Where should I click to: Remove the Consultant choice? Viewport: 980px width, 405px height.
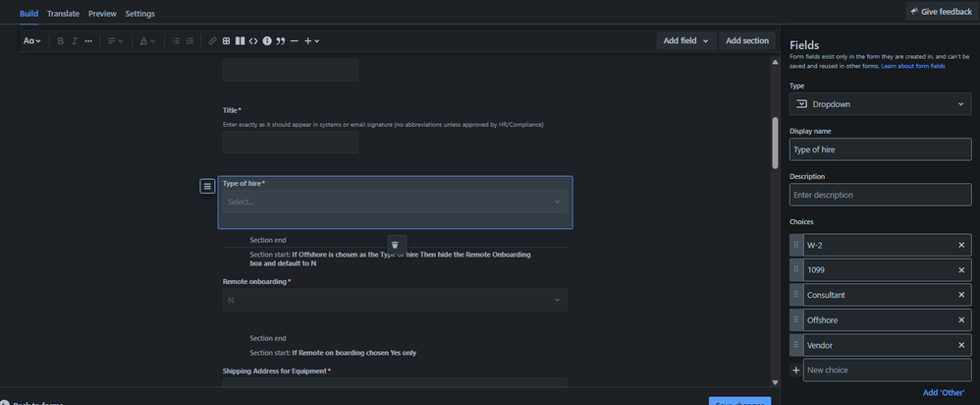click(961, 295)
